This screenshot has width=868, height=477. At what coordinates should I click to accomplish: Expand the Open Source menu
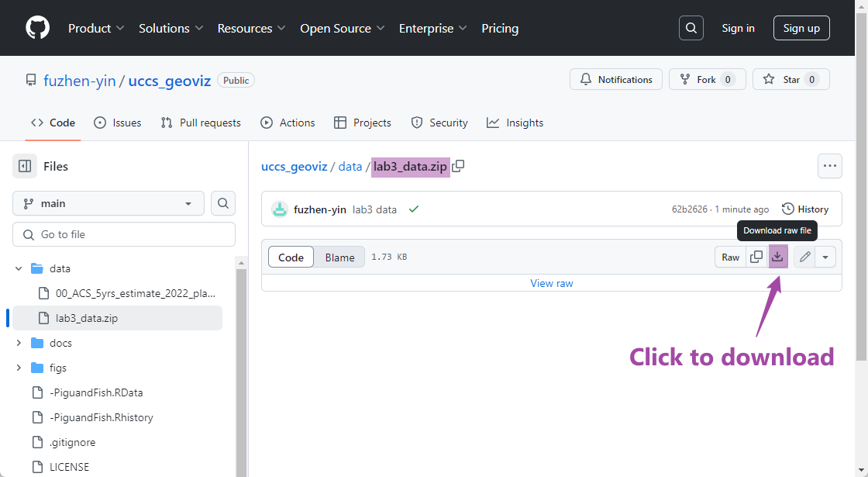pyautogui.click(x=342, y=28)
